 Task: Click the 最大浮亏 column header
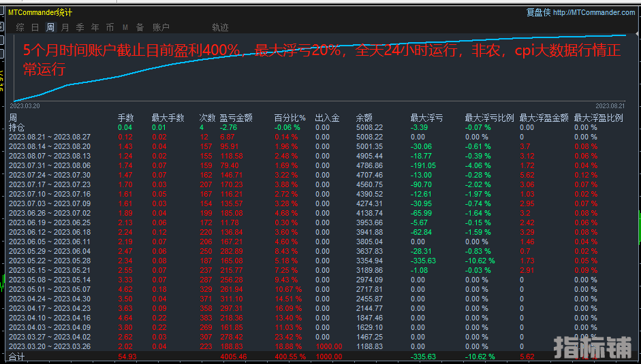pyautogui.click(x=426, y=118)
